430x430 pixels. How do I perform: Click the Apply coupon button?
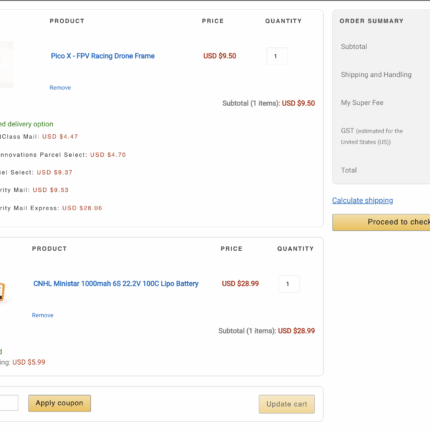pyautogui.click(x=59, y=403)
